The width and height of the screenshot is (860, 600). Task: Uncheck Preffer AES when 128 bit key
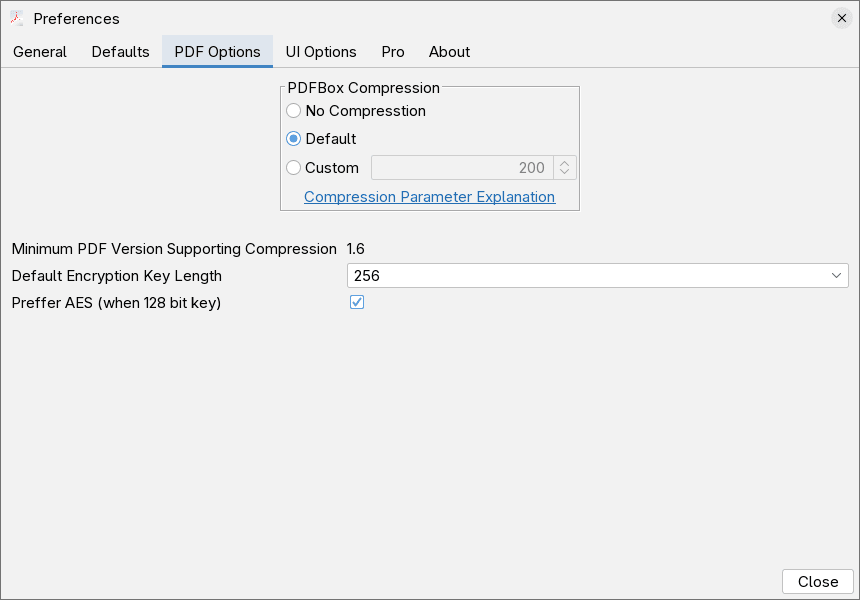(357, 302)
